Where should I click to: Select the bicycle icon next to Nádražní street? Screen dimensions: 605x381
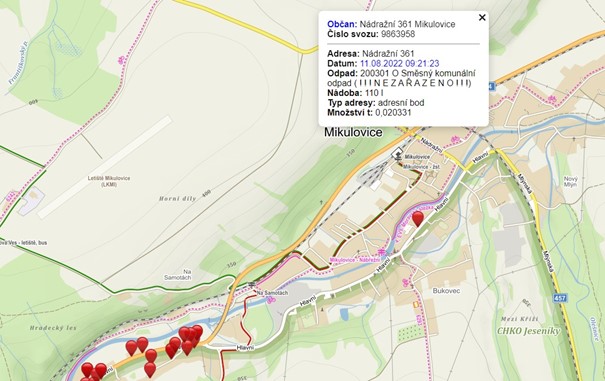click(x=455, y=139)
